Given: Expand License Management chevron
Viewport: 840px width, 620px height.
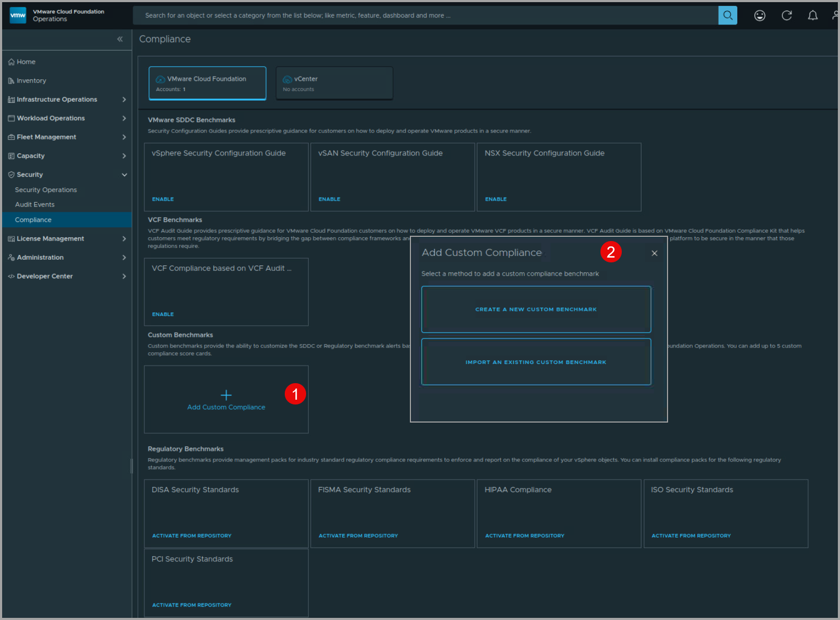Looking at the screenshot, I should click(124, 238).
